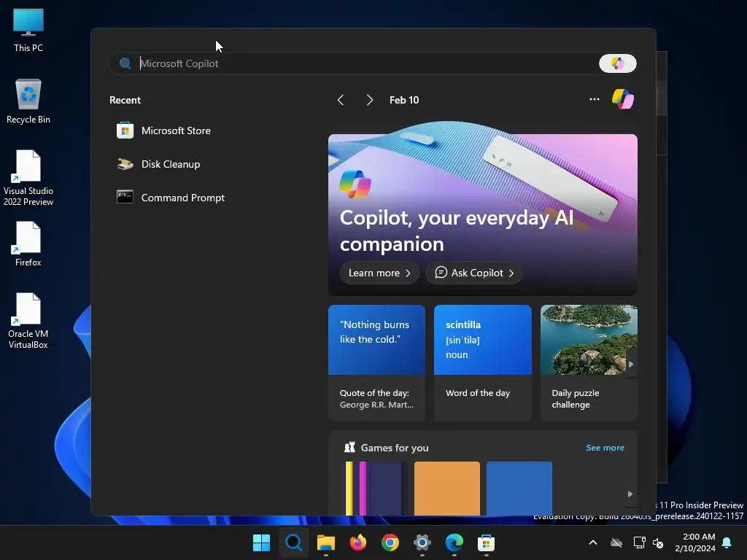Launch Command Prompt from Recent list

tap(171, 198)
